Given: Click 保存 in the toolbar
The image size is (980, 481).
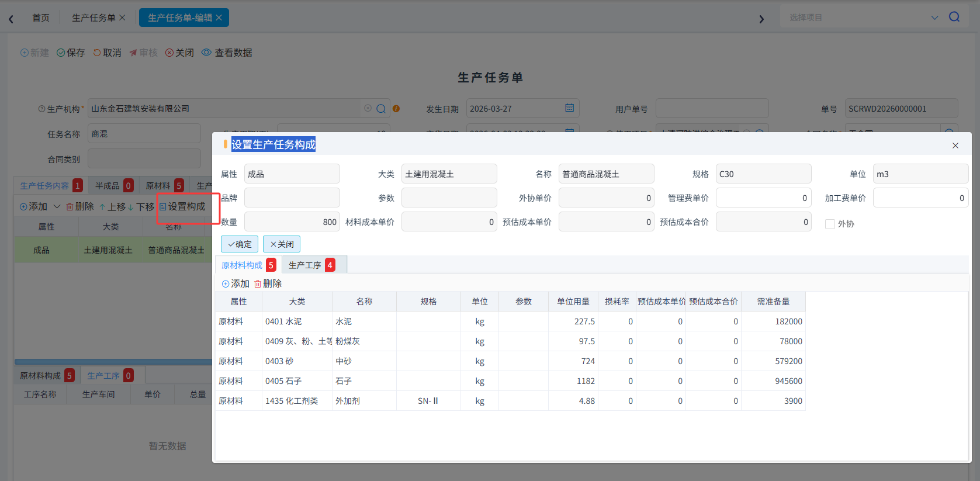Looking at the screenshot, I should [71, 53].
